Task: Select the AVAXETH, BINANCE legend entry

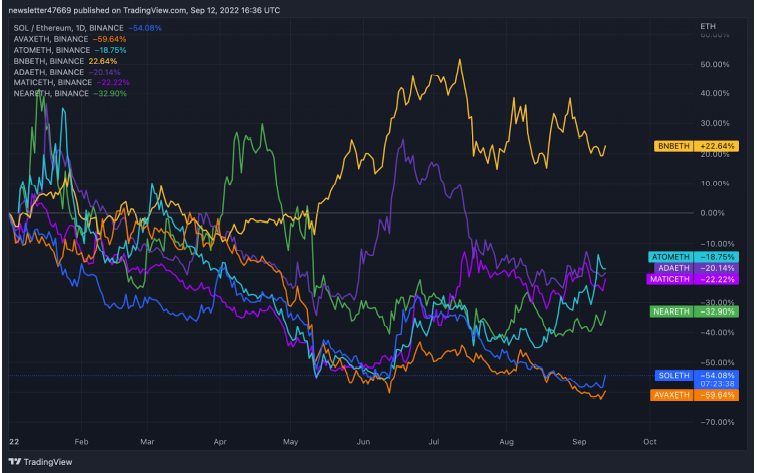Action: (70, 39)
